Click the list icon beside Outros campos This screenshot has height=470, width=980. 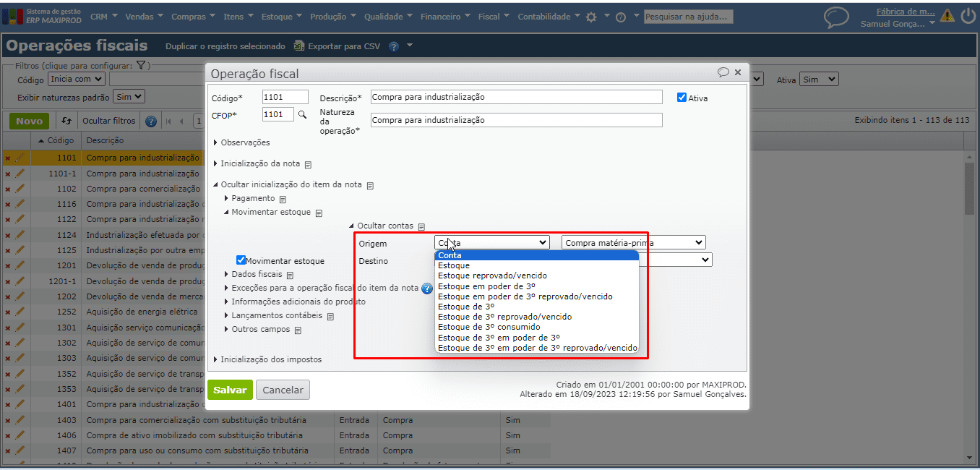coord(298,330)
